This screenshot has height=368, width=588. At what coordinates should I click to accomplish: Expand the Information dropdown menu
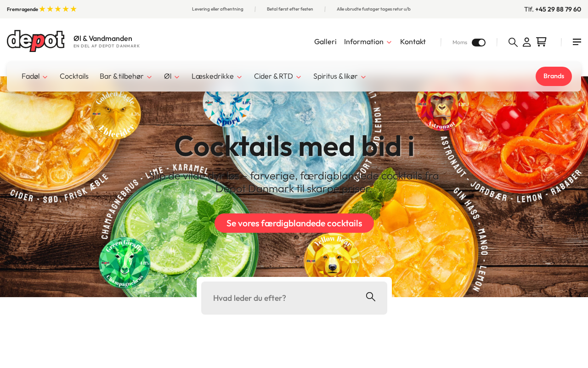(x=368, y=42)
